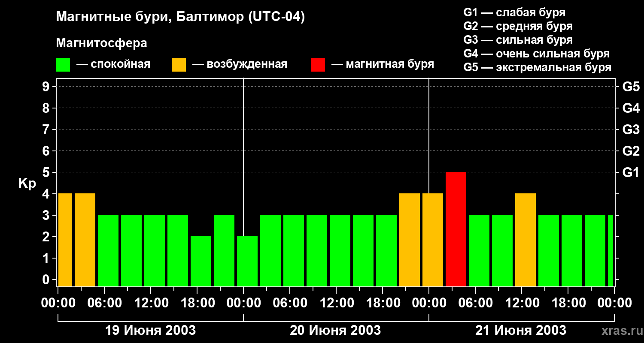Viewport: 644px width, 343px height.
Task: Click the «G2 — средняя буря» legend line
Action: click(x=518, y=26)
